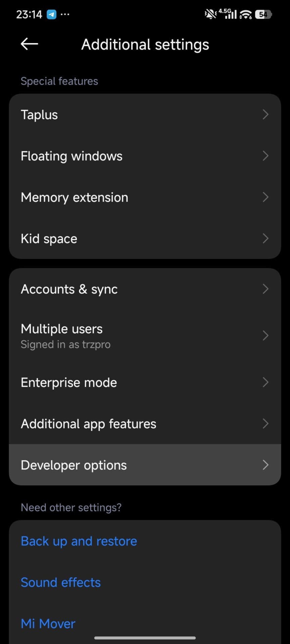This screenshot has width=290, height=644.
Task: Tap the chevron beside Memory extension
Action: coord(265,197)
